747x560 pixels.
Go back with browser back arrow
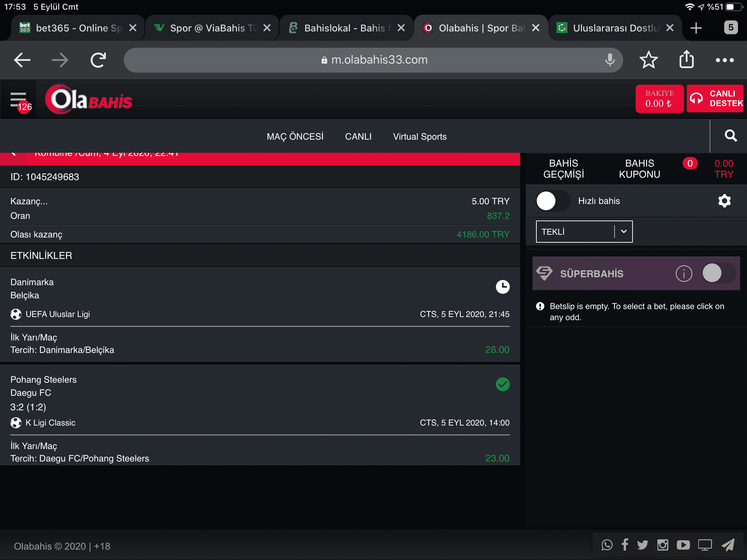click(x=22, y=60)
